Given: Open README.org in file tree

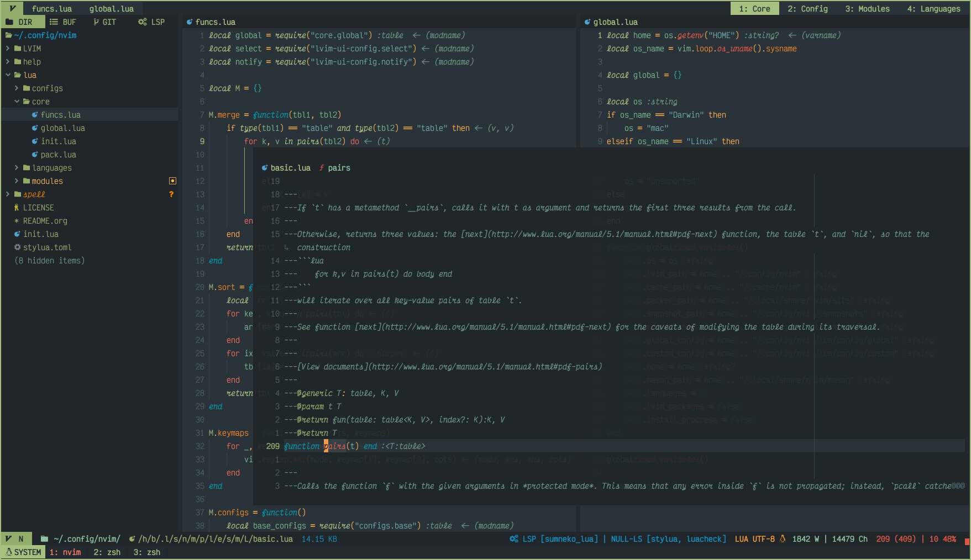Looking at the screenshot, I should [45, 221].
